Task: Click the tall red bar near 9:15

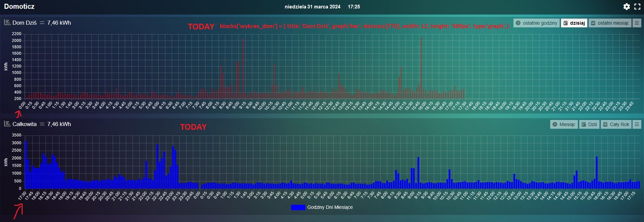Action: [x=243, y=68]
